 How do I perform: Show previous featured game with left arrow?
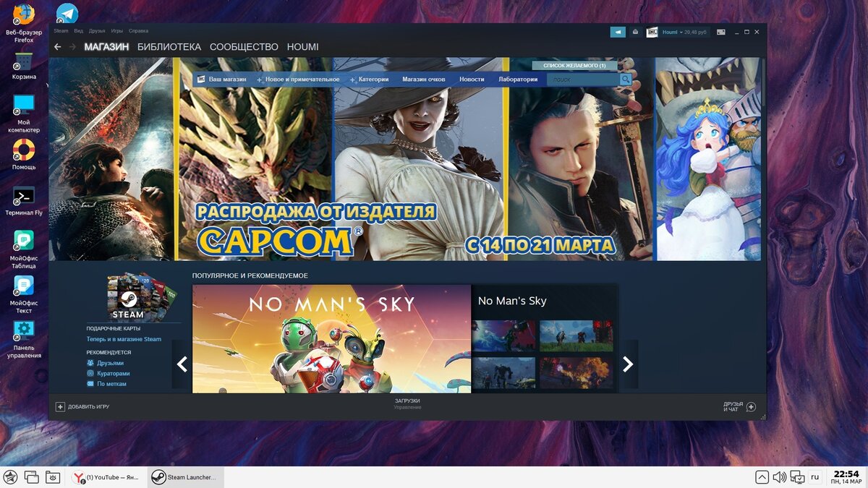(x=182, y=364)
